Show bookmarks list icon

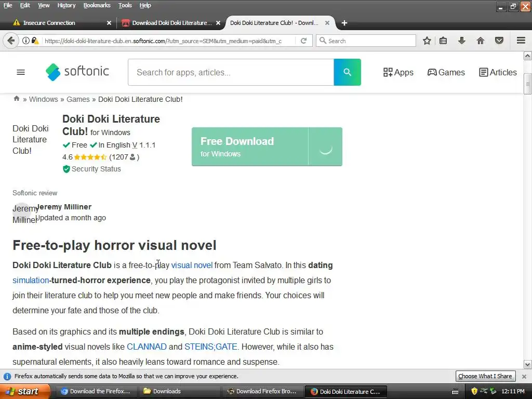[x=443, y=41]
